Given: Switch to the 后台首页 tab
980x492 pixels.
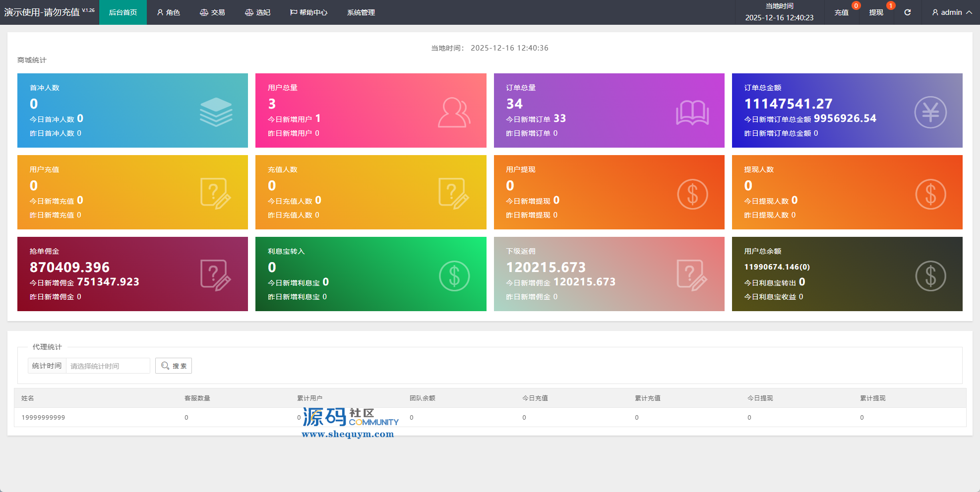Looking at the screenshot, I should click(123, 12).
